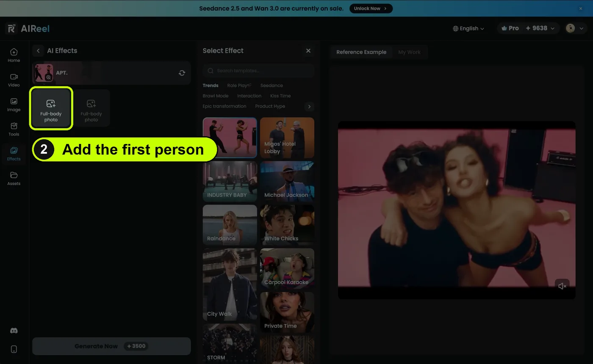This screenshot has height=364, width=593.
Task: Unmute the reference example video
Action: point(562,286)
